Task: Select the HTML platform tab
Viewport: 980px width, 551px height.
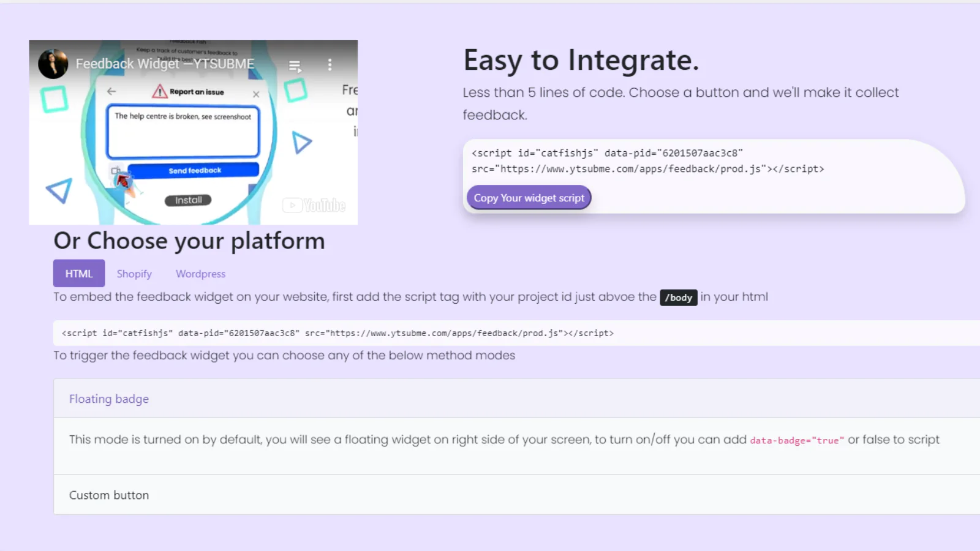Action: 79,274
